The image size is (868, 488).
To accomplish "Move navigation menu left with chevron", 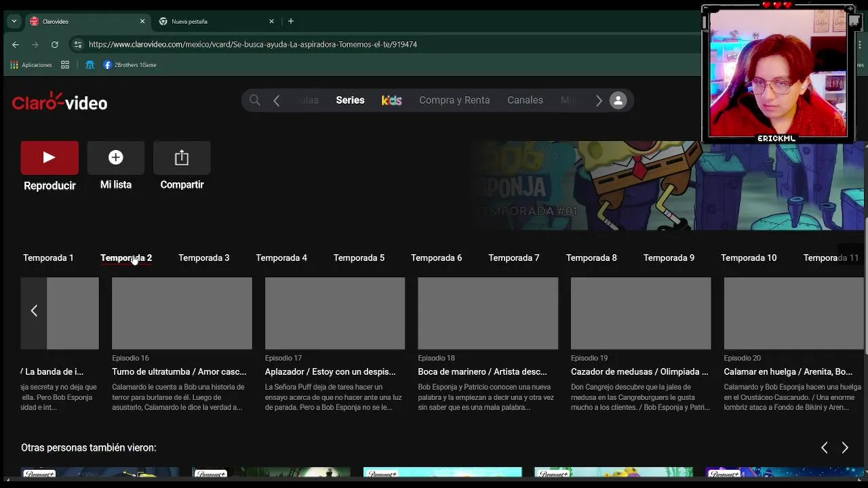I will click(277, 100).
